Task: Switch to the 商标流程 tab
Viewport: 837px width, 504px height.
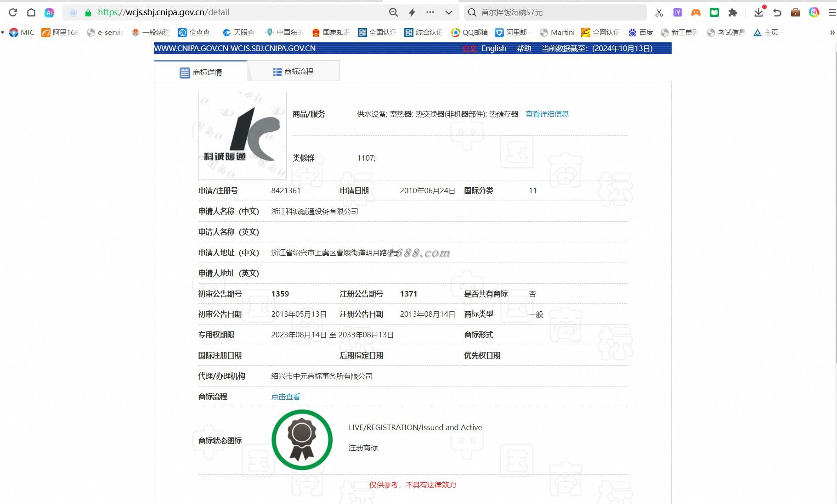Action: [x=293, y=71]
